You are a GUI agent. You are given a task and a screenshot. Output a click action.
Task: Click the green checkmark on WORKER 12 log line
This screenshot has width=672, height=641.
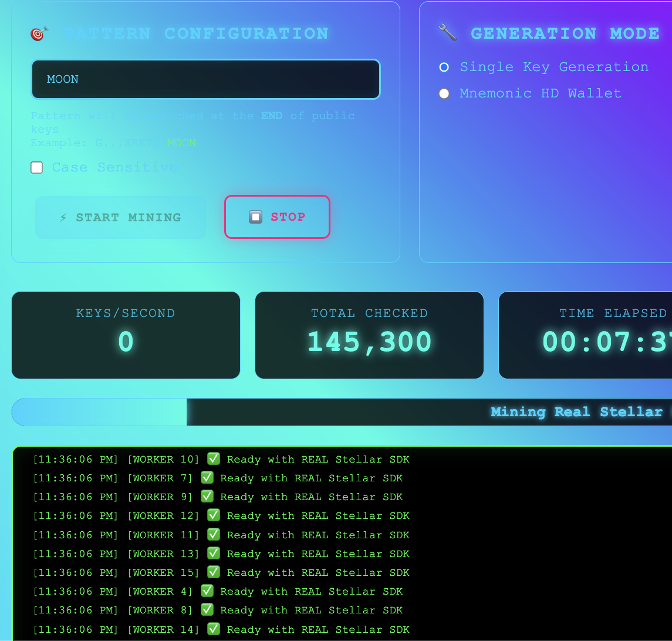pos(214,515)
